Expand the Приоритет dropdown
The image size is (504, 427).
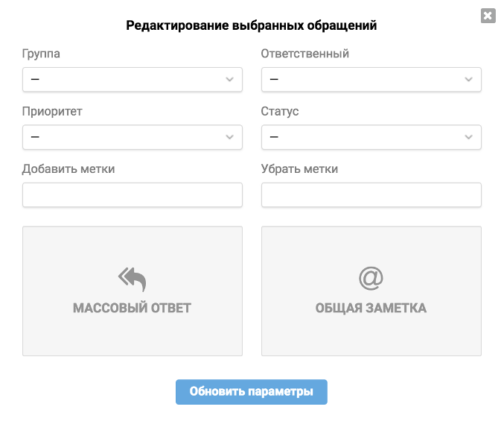(x=133, y=137)
